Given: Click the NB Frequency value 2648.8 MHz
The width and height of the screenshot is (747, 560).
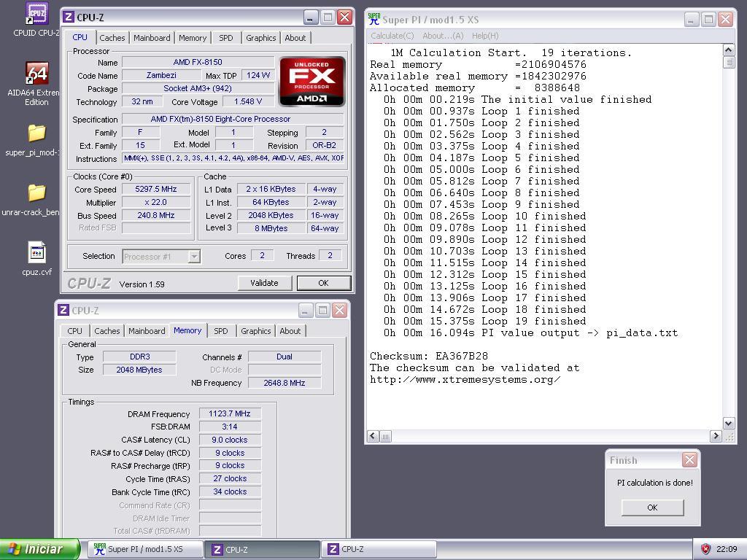Looking at the screenshot, I should tap(285, 383).
